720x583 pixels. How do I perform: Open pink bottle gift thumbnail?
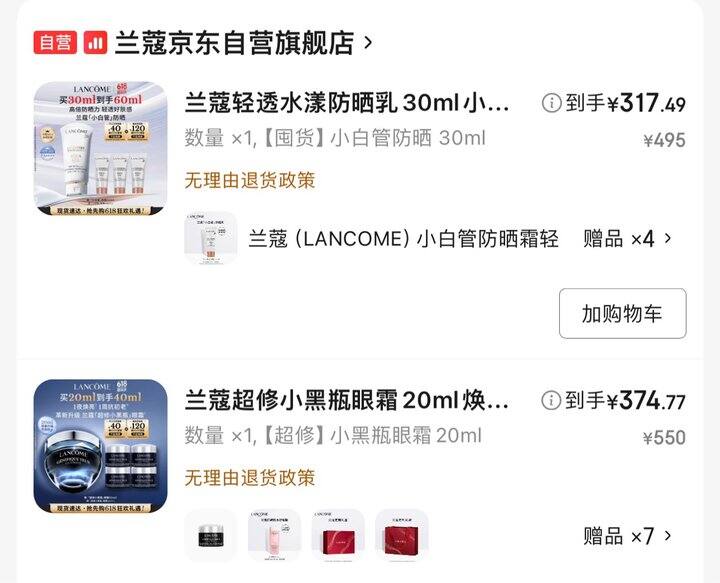point(275,536)
